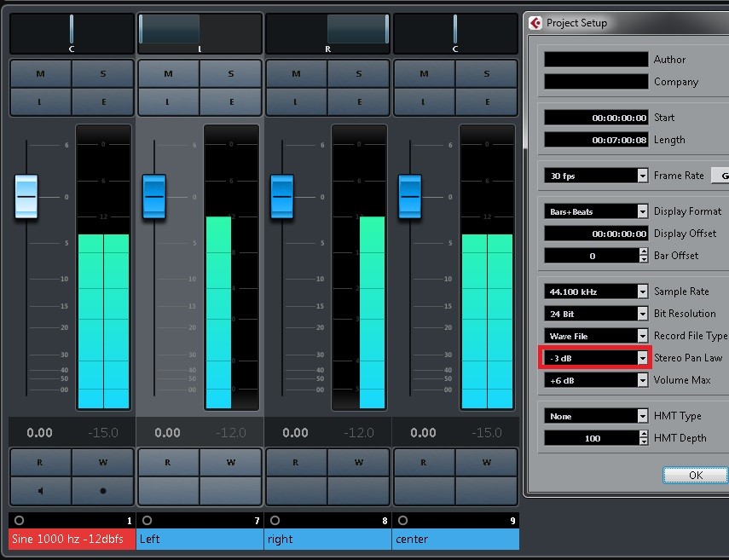Image resolution: width=729 pixels, height=560 pixels.
Task: Toggle Listen on the Left channel
Action: (169, 101)
